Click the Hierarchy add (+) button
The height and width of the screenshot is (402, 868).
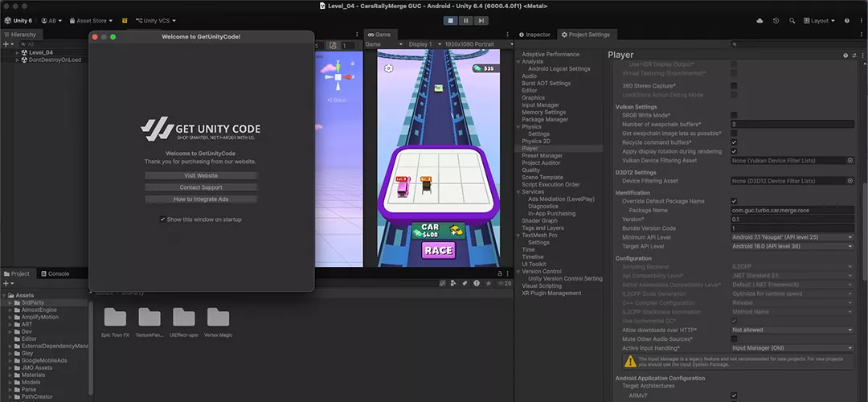coord(6,43)
